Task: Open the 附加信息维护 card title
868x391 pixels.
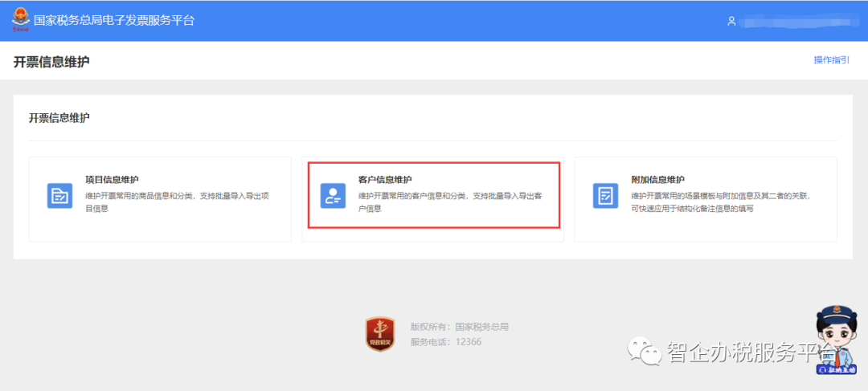Action: pos(658,180)
